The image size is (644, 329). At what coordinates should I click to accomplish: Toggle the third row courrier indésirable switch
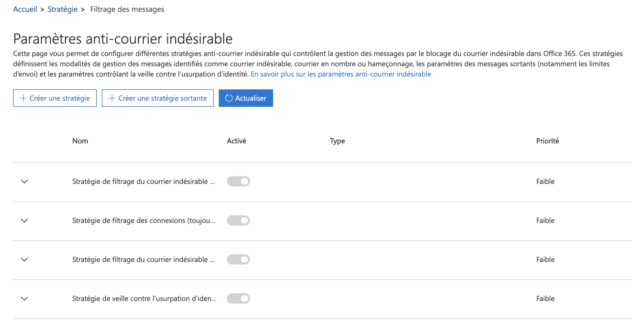point(239,259)
